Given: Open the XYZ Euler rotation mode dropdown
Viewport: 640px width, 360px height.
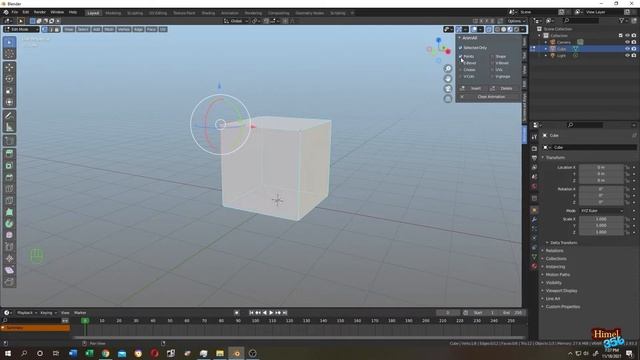Looking at the screenshot, I should pos(602,211).
